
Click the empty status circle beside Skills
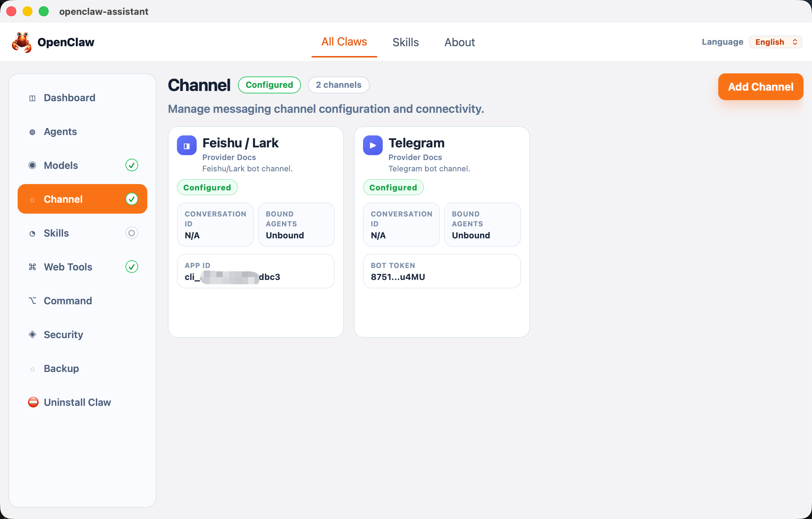click(x=132, y=233)
